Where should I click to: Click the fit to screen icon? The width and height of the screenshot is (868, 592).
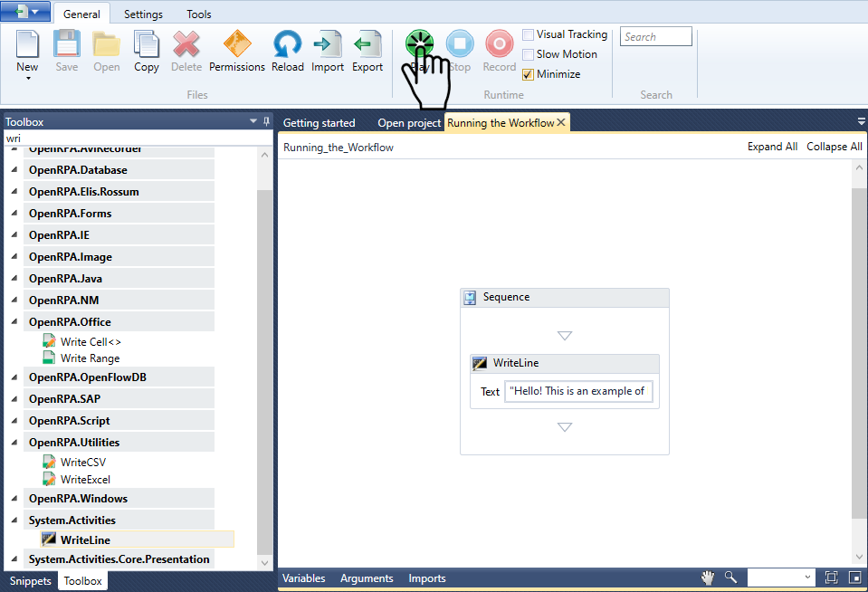[x=831, y=578]
